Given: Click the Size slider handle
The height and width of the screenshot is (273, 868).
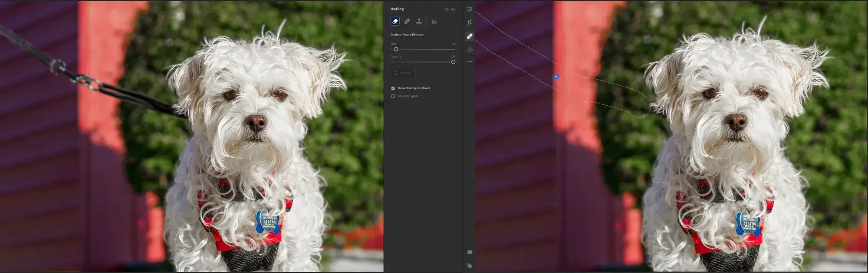Looking at the screenshot, I should 396,49.
